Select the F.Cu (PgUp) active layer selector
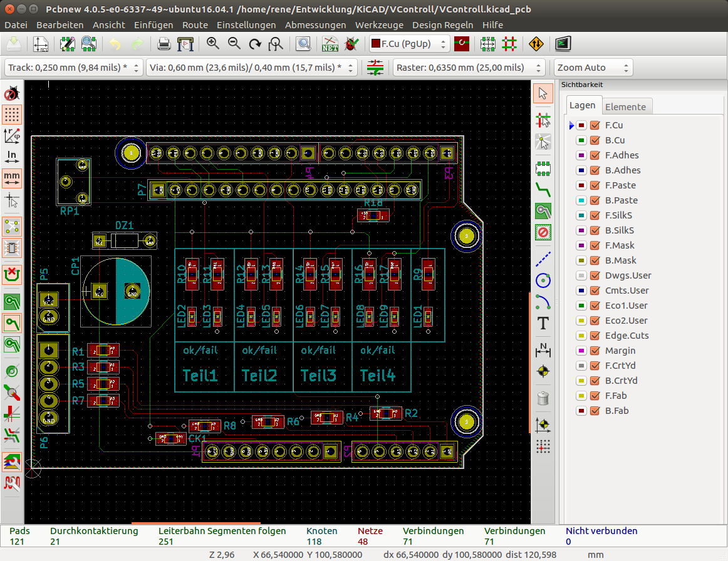728x561 pixels. [x=410, y=44]
